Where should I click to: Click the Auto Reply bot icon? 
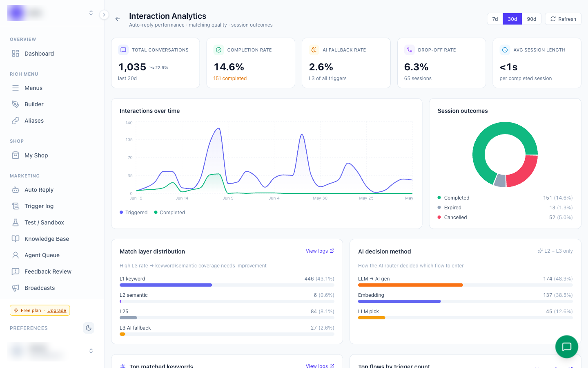pyautogui.click(x=16, y=190)
